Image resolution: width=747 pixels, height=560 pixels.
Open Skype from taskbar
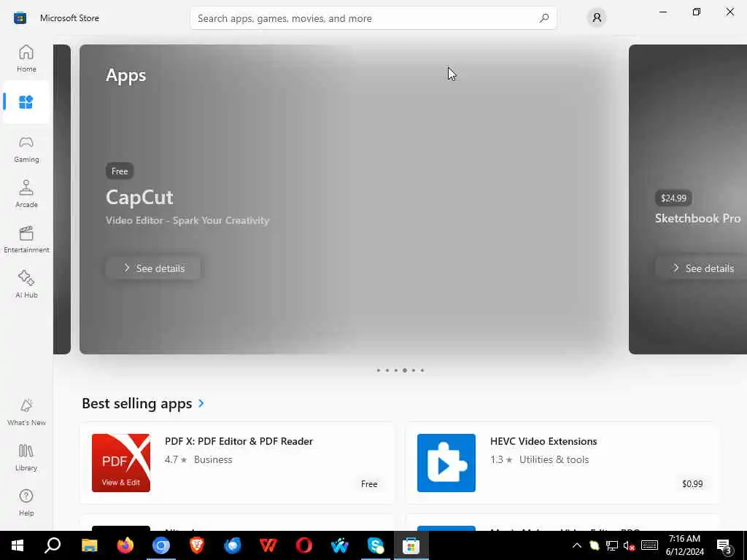coord(376,545)
